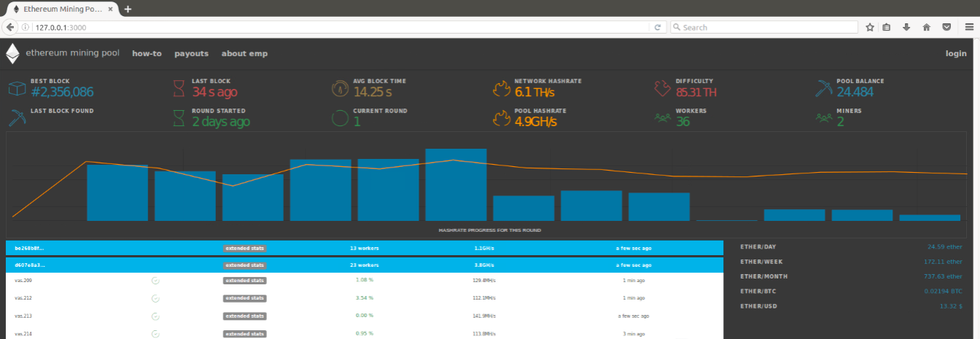
Task: Click the browser Search field
Action: 763,27
